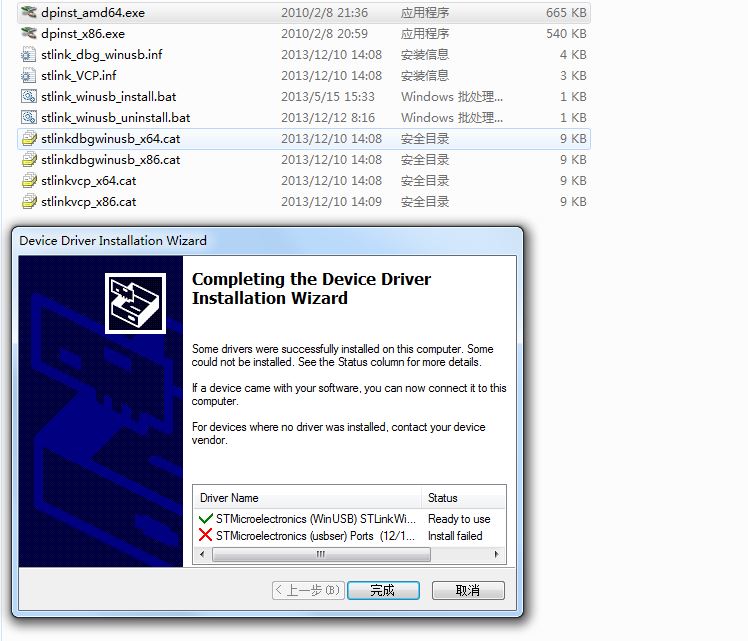The width and height of the screenshot is (748, 641).
Task: Select file name stlink_dbg_winusb.inf
Action: tap(102, 55)
